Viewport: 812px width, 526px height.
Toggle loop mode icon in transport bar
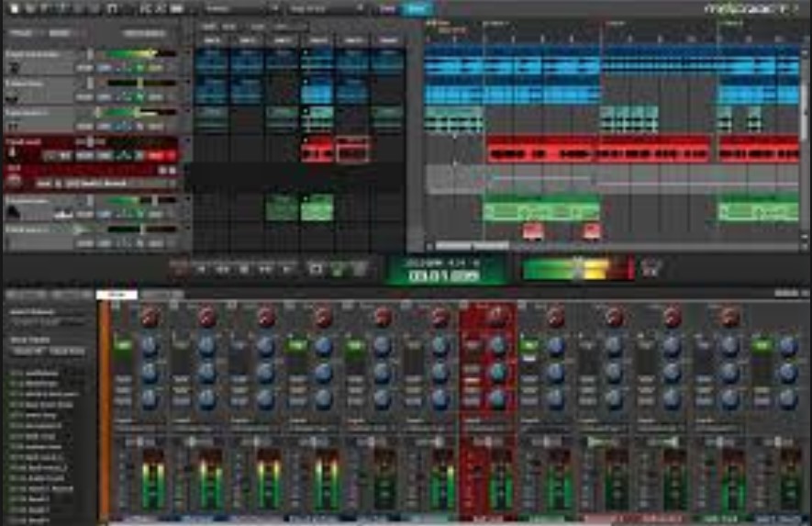coord(316,269)
